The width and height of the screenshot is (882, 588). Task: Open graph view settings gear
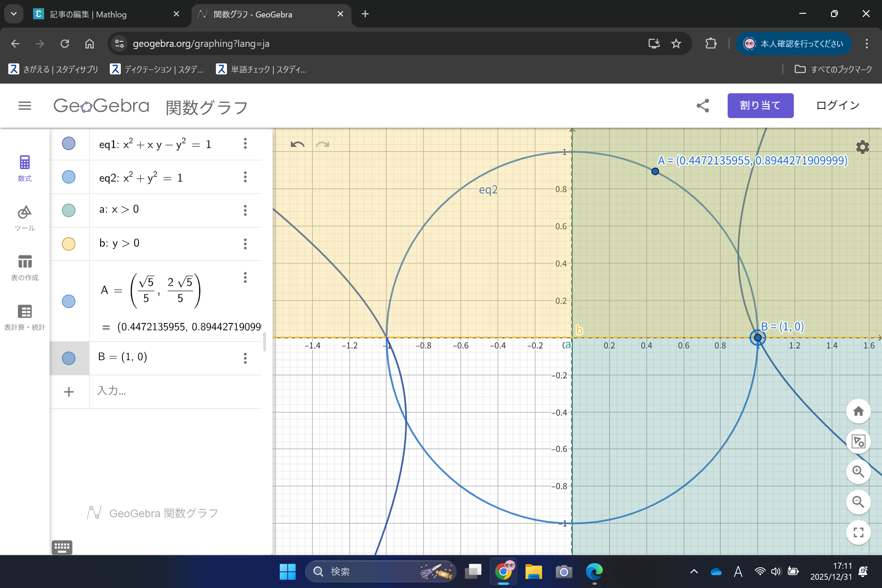click(862, 147)
